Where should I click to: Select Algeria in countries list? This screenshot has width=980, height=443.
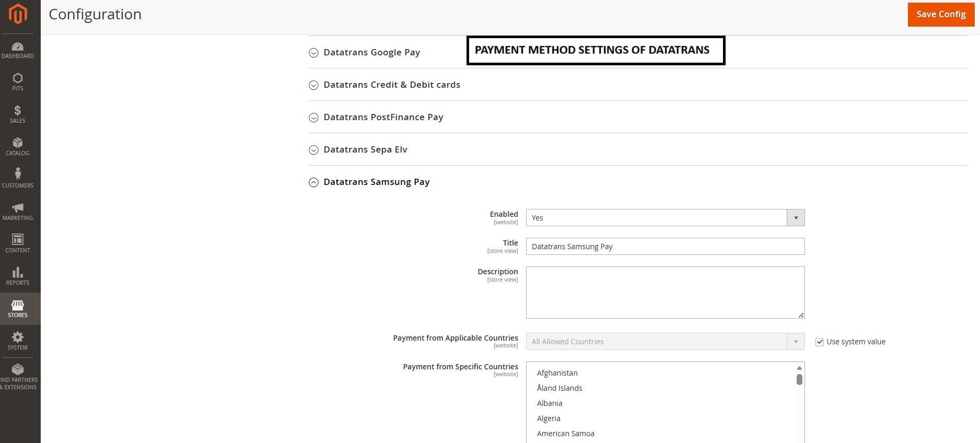pyautogui.click(x=549, y=418)
